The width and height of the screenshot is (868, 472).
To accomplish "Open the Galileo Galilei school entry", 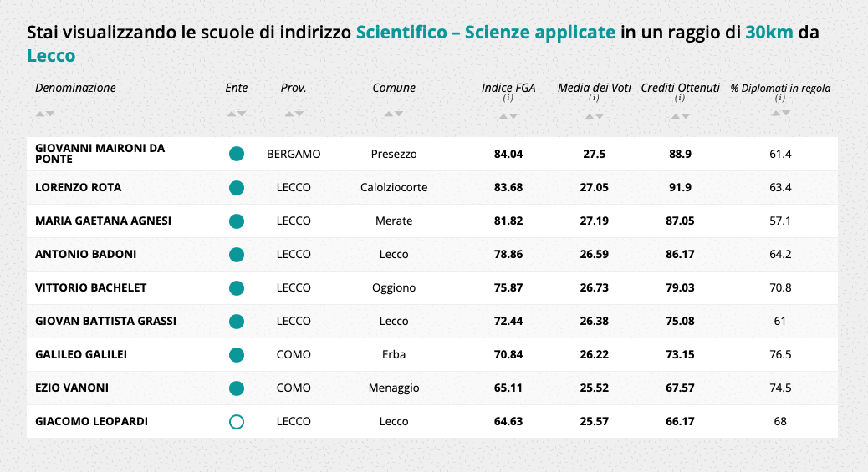I will click(82, 354).
